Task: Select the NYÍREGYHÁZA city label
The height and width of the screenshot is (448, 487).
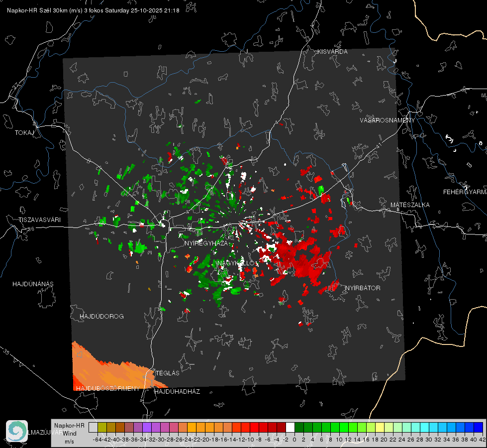Action: coord(206,243)
